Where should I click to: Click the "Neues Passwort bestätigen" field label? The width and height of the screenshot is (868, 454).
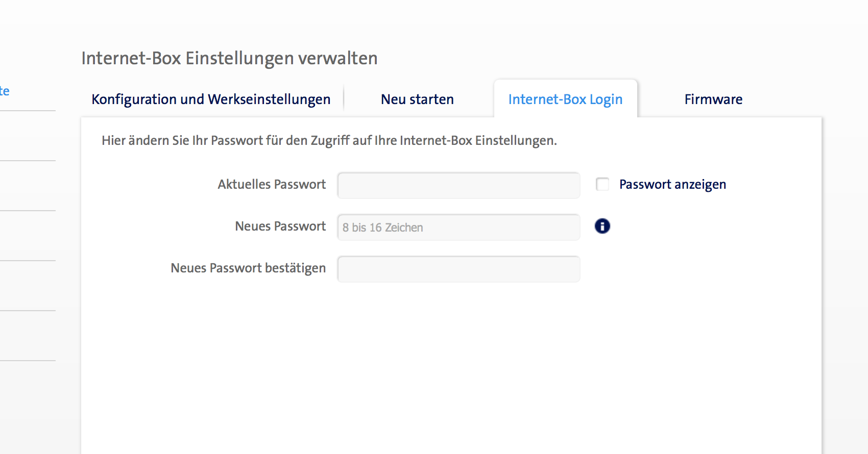pos(248,268)
